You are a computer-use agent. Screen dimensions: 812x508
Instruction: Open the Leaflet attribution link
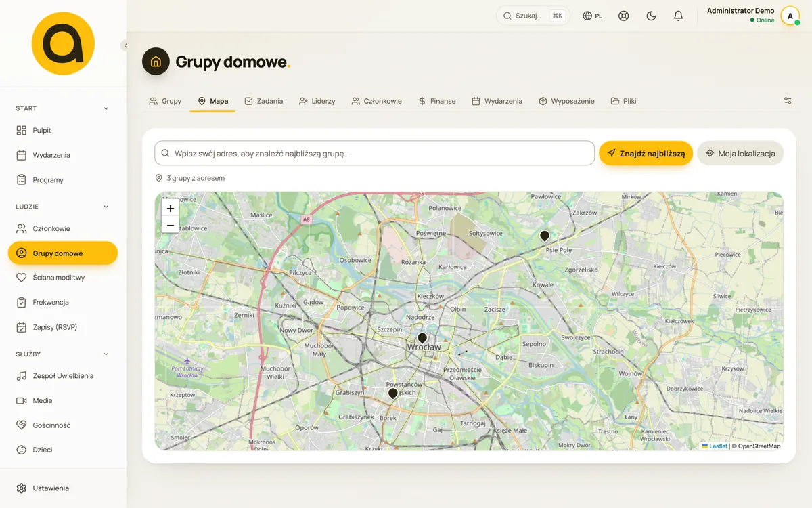715,446
